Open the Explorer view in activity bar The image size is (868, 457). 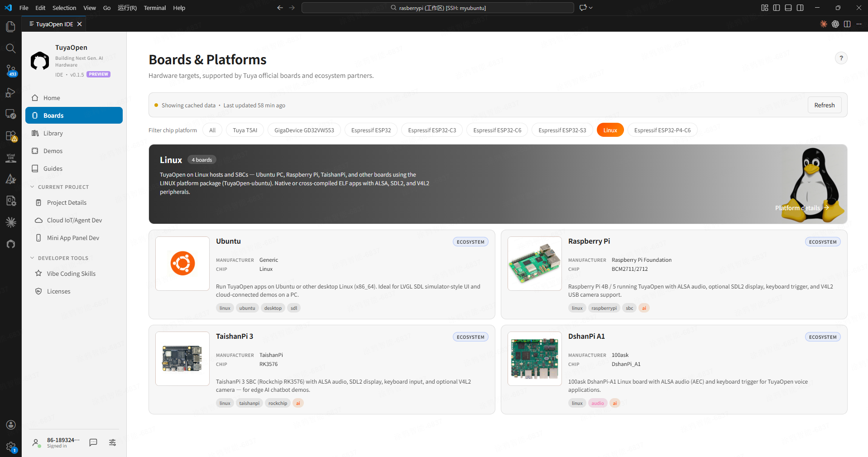point(10,27)
